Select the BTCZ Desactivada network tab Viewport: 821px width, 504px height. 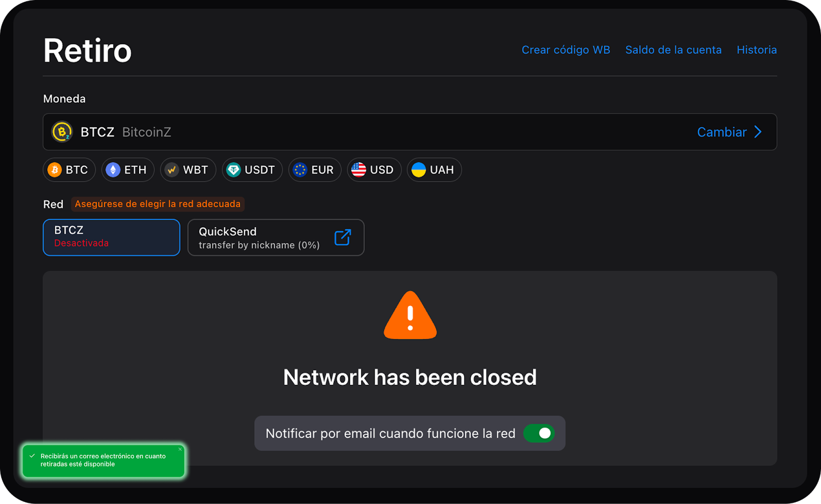(111, 237)
